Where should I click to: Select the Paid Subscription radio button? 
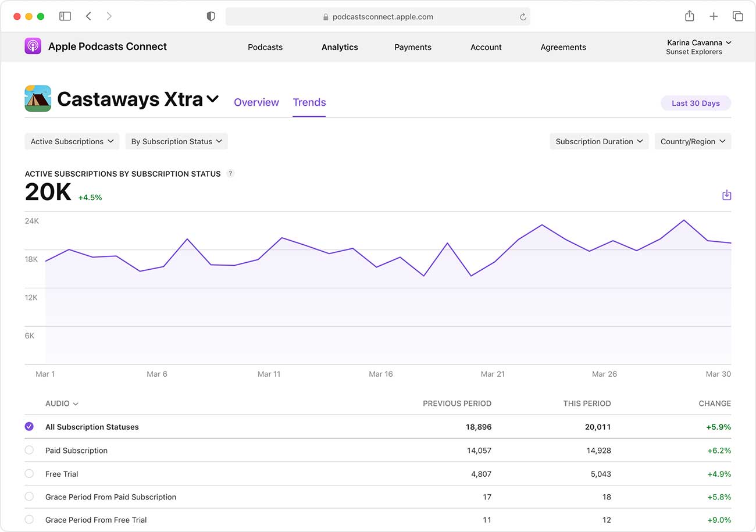tap(29, 450)
